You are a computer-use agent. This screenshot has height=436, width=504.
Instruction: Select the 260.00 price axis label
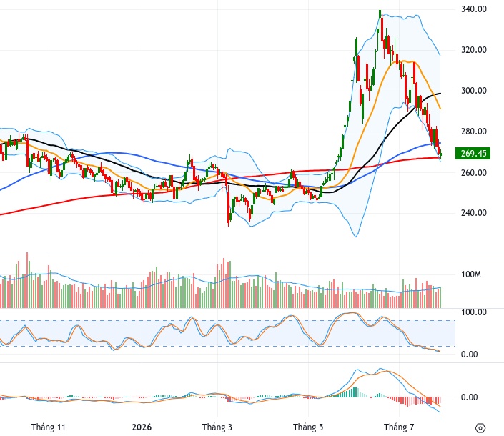coord(474,173)
